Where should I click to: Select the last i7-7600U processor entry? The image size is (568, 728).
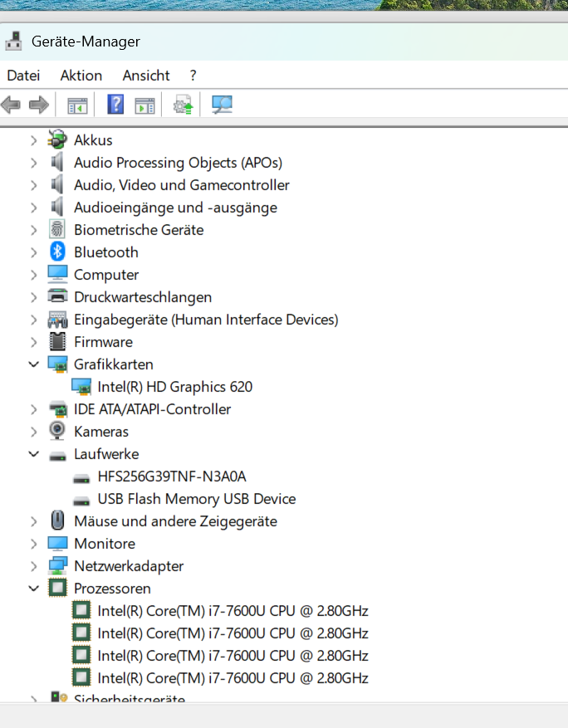[233, 678]
